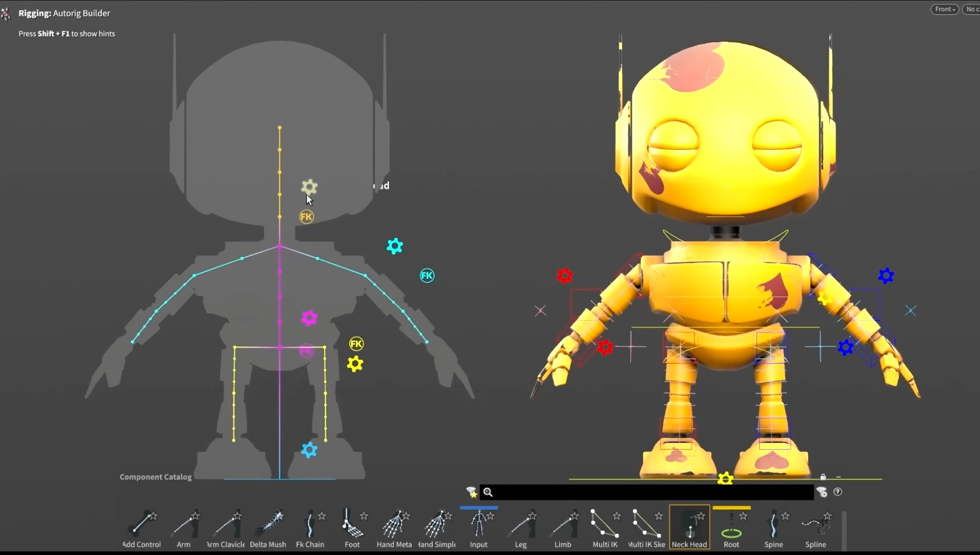Open the neck head gear settings under cursor
The width and height of the screenshot is (980, 555).
[309, 187]
